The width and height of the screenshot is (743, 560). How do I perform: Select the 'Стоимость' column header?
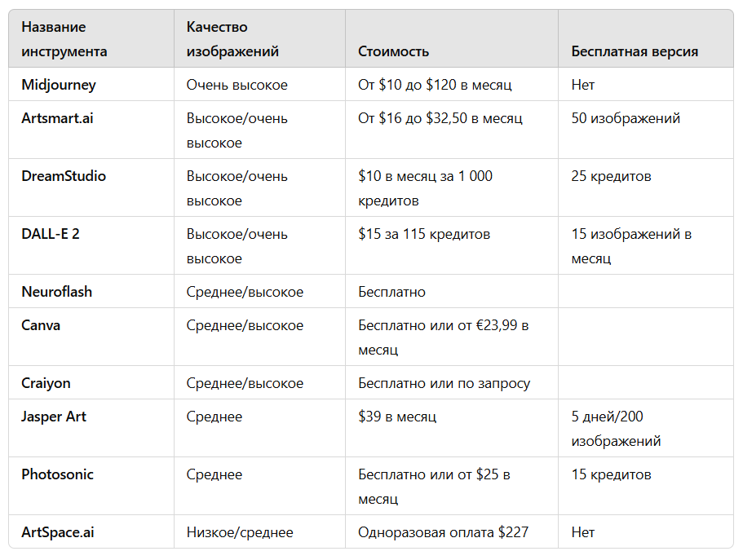[x=393, y=51]
